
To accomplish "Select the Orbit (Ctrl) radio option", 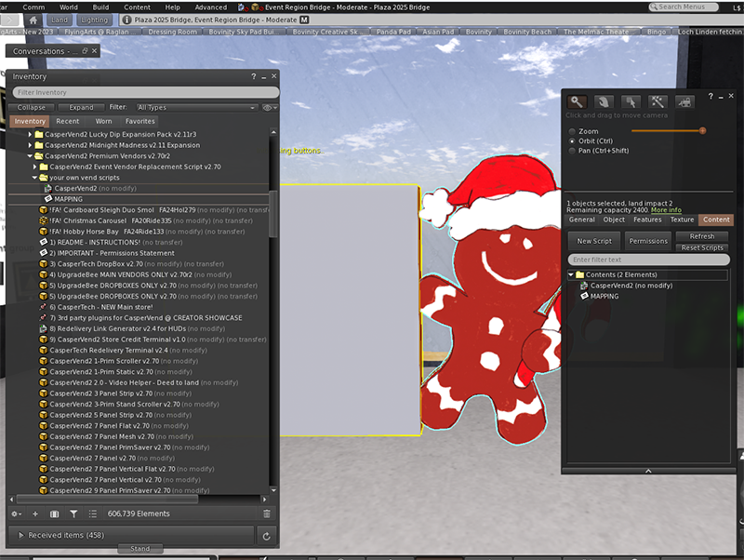I will coord(571,140).
